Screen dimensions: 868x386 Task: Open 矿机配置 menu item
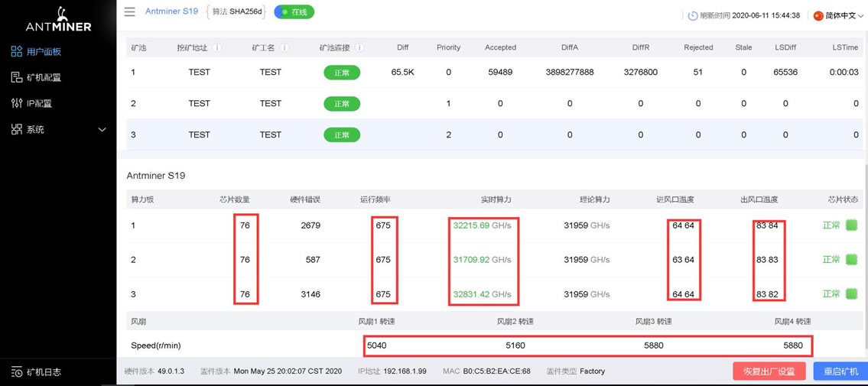[44, 77]
